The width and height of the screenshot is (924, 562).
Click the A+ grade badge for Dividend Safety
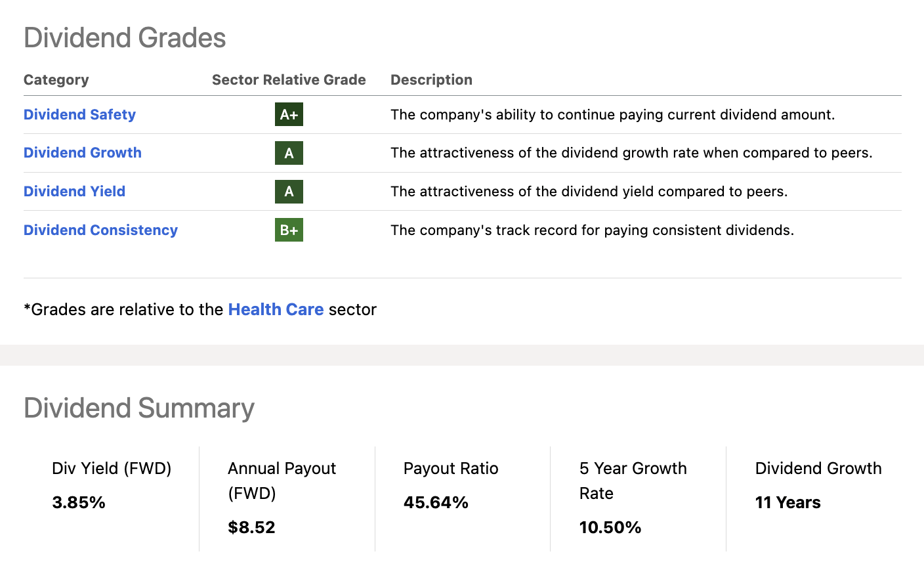[x=289, y=115]
